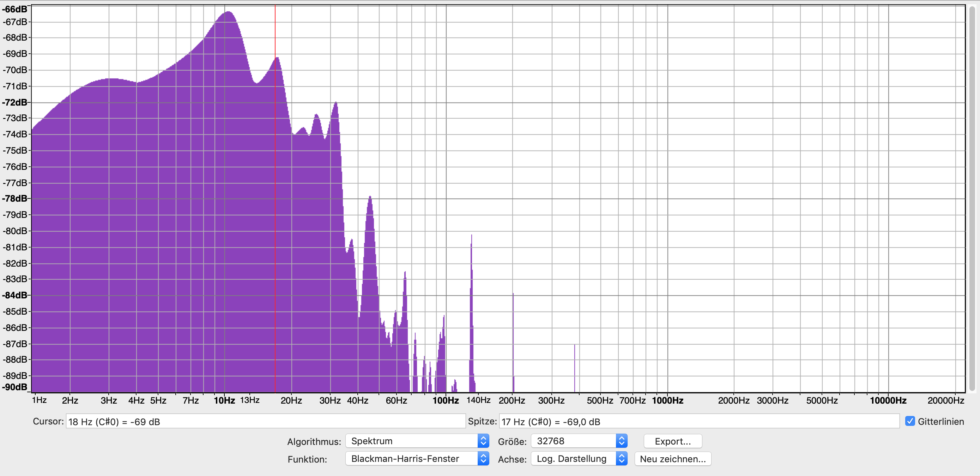Viewport: 980px width, 476px height.
Task: Click the 1Hz frequency axis label
Action: coord(39,400)
